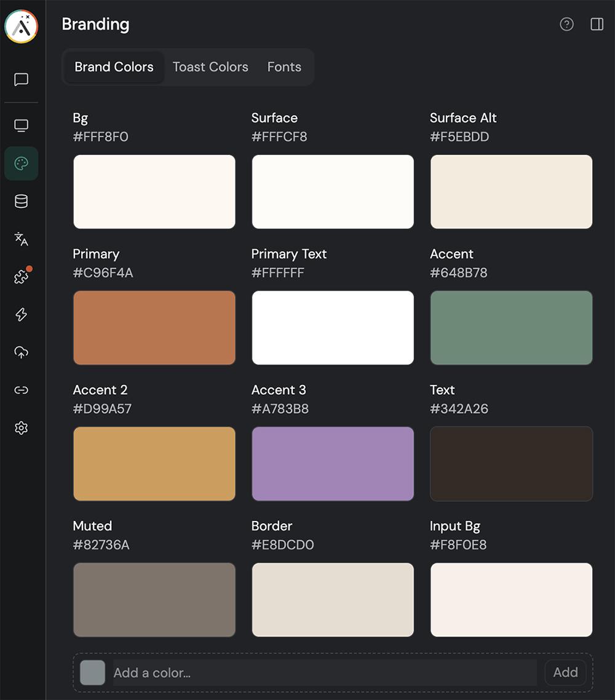Viewport: 615px width, 700px height.
Task: Switch to the Toast Colors tab
Action: pyautogui.click(x=210, y=67)
